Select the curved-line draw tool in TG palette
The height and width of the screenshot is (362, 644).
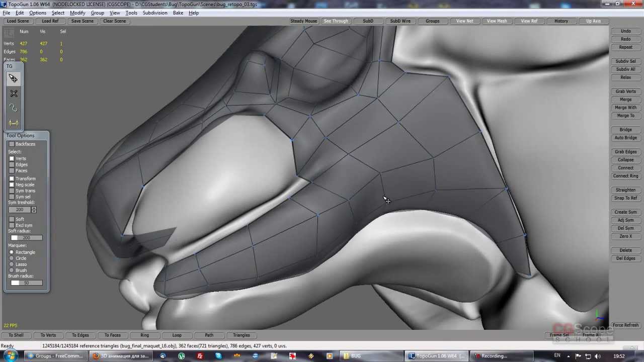click(13, 108)
